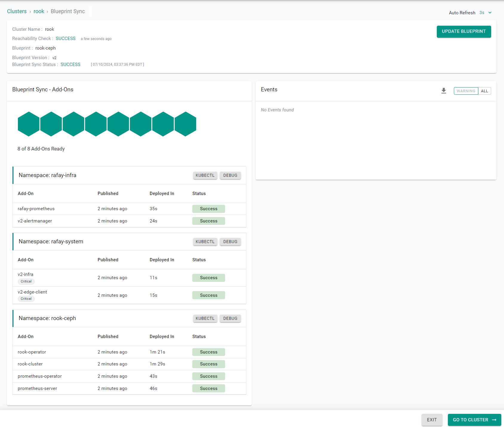The height and width of the screenshot is (427, 504).
Task: Click Success status for v2-edge-client
Action: [209, 295]
